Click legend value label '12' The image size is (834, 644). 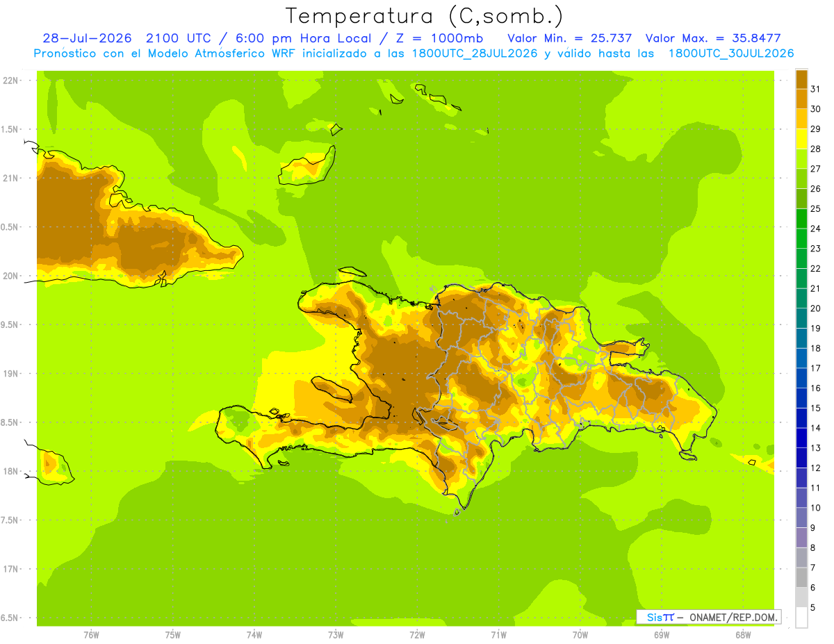point(816,468)
